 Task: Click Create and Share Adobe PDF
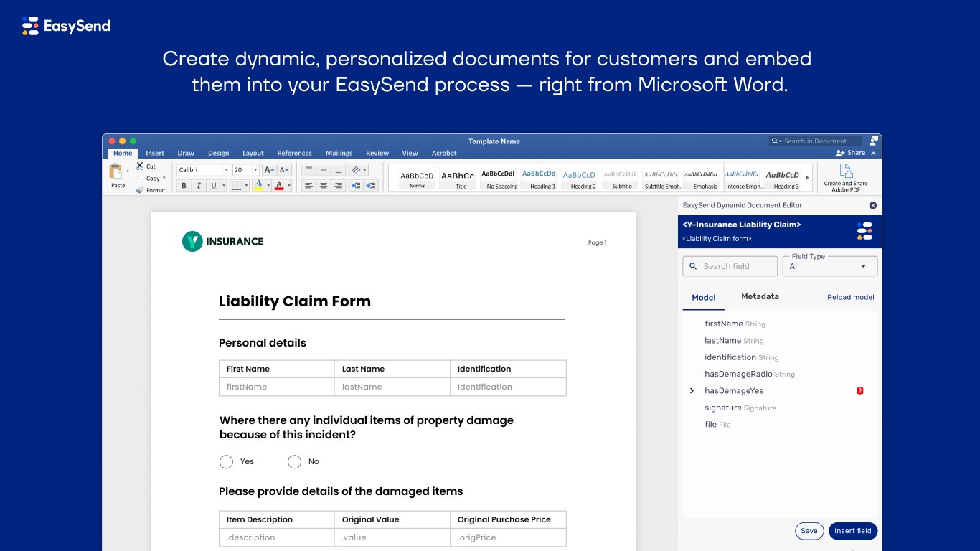point(846,177)
